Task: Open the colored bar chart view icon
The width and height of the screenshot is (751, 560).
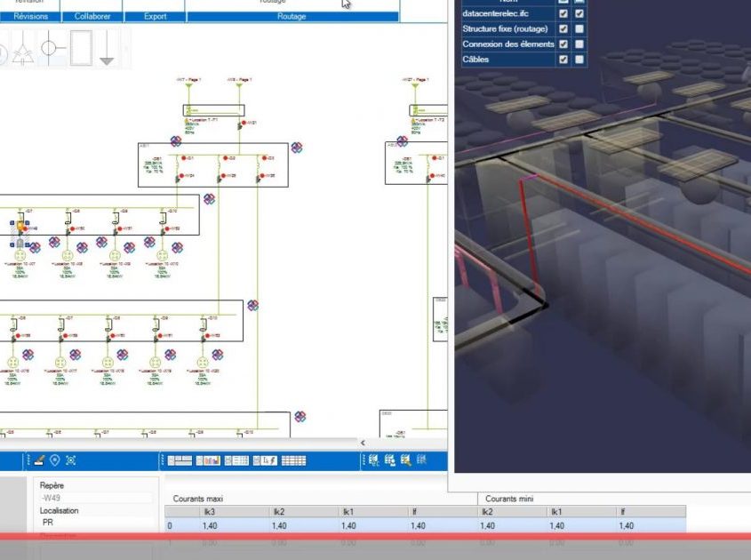Action: point(208,460)
